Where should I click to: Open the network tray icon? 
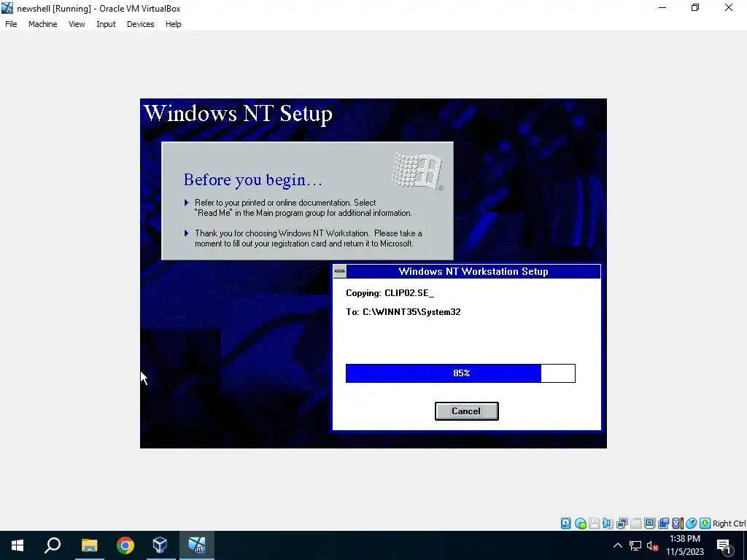[635, 545]
